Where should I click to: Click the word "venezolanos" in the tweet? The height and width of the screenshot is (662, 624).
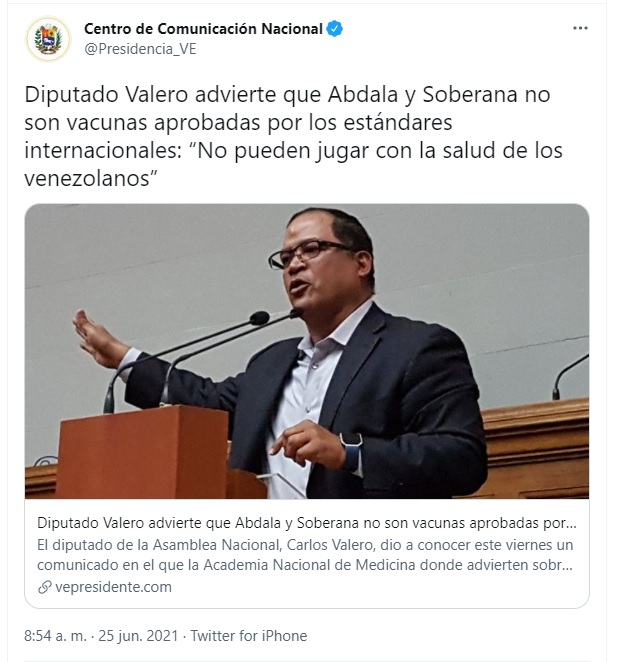[x=87, y=179]
